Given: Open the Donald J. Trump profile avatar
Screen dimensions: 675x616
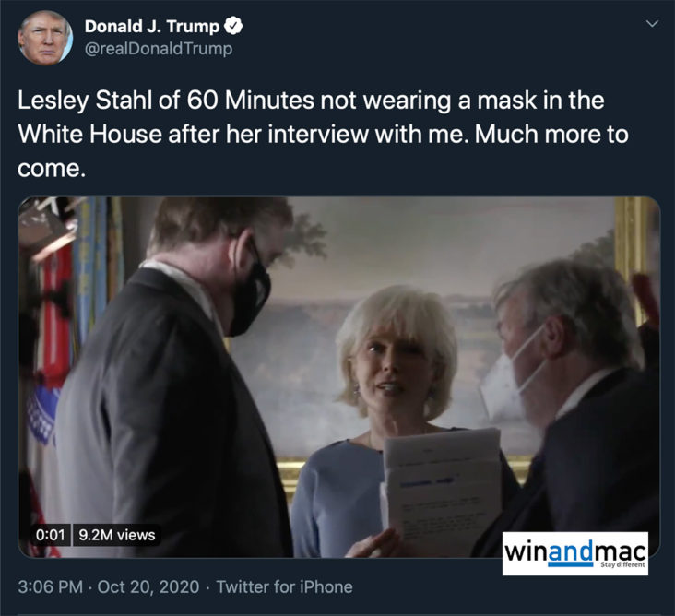Looking at the screenshot, I should point(44,38).
